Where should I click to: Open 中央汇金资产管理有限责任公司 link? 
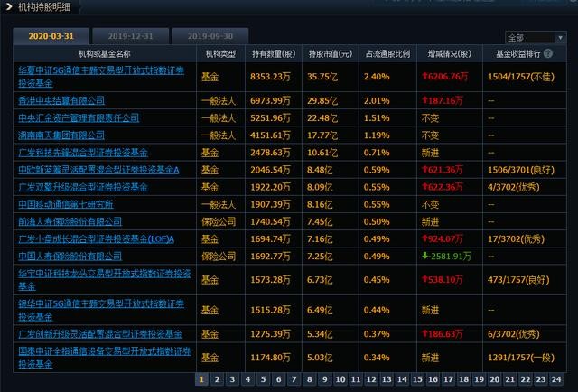[79, 117]
